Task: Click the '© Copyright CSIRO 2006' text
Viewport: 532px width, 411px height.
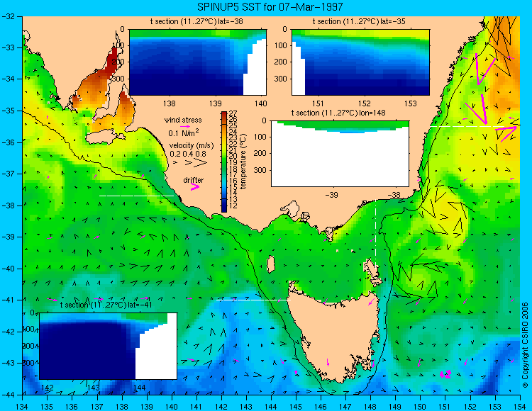Action: point(525,345)
